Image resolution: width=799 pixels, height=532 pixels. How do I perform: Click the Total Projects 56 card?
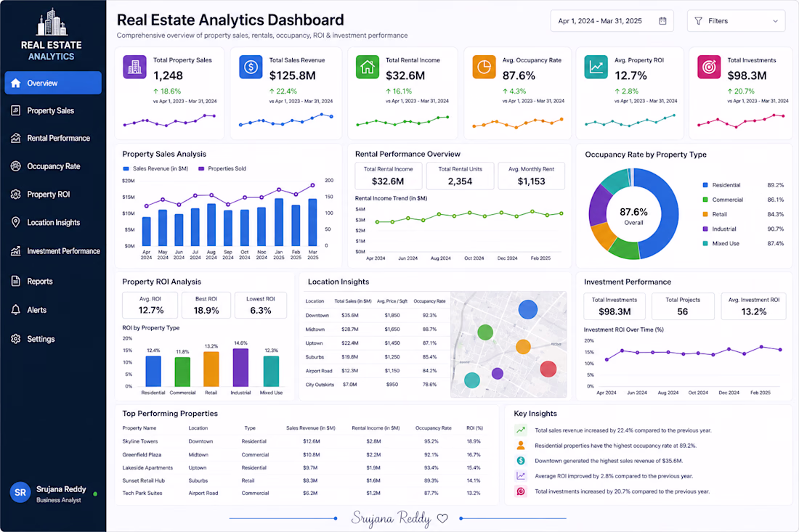click(x=683, y=306)
